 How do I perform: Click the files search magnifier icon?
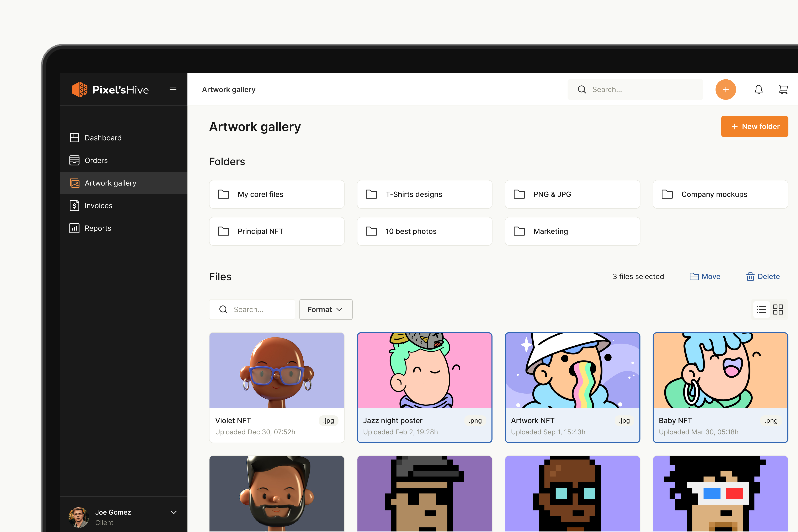point(223,309)
